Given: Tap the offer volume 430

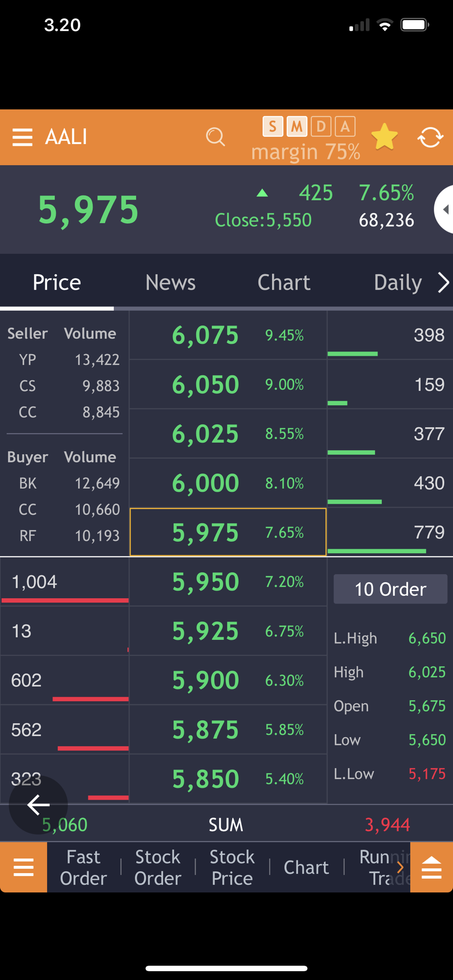Looking at the screenshot, I should (429, 483).
